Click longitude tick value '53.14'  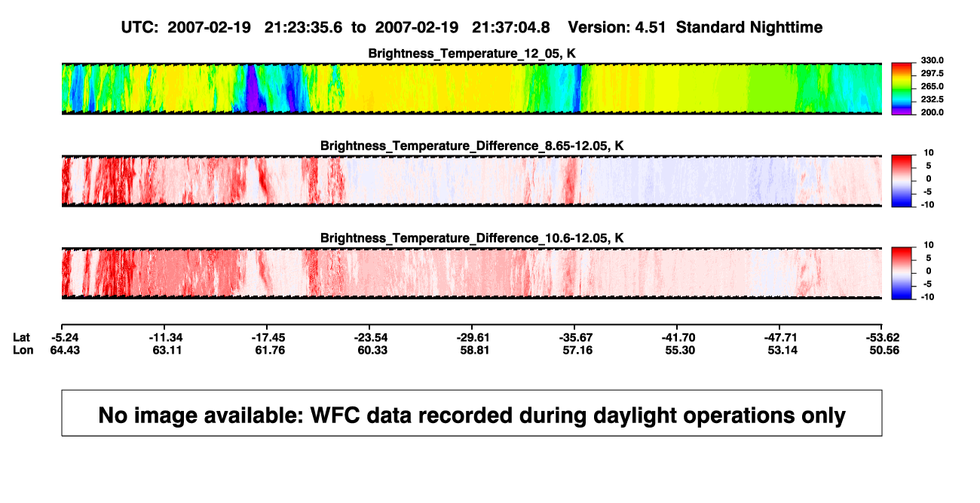[x=782, y=350]
